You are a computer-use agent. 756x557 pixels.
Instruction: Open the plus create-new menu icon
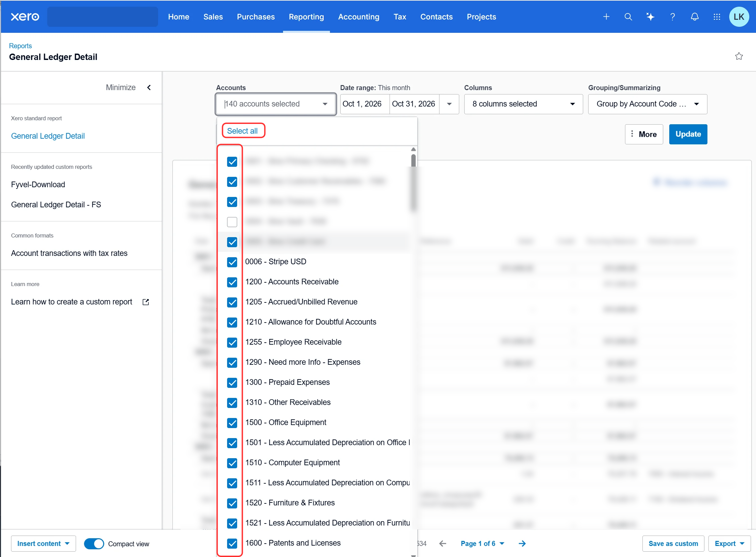606,17
